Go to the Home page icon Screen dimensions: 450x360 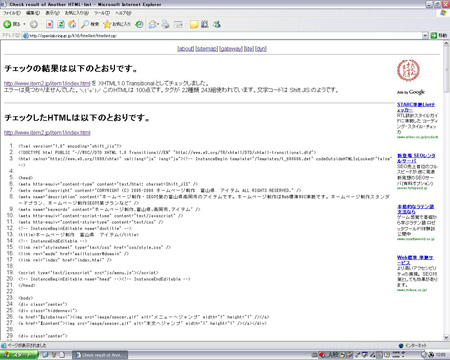(72, 24)
